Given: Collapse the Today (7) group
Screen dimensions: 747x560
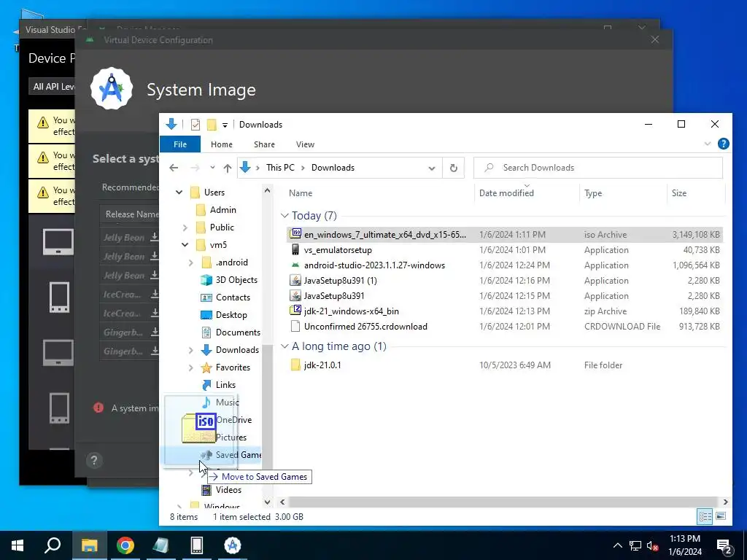Looking at the screenshot, I should pos(285,216).
